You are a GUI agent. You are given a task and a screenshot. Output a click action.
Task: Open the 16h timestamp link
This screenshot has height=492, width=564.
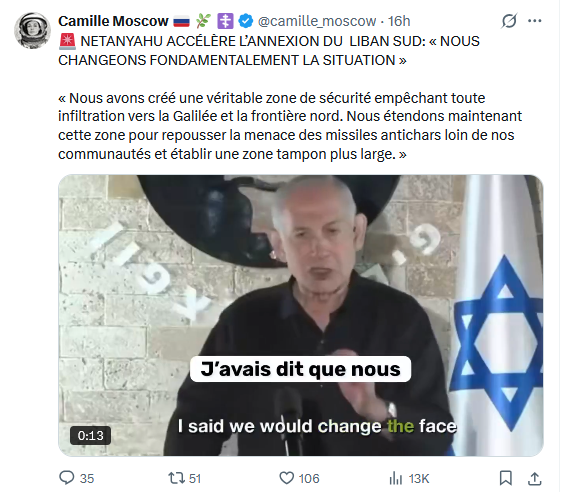(x=399, y=21)
